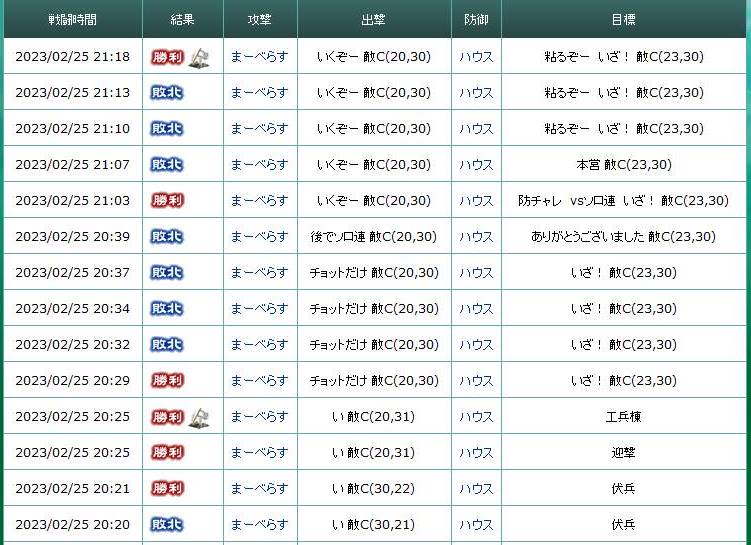Open defender ハウス in the 20:34 row

pos(476,309)
